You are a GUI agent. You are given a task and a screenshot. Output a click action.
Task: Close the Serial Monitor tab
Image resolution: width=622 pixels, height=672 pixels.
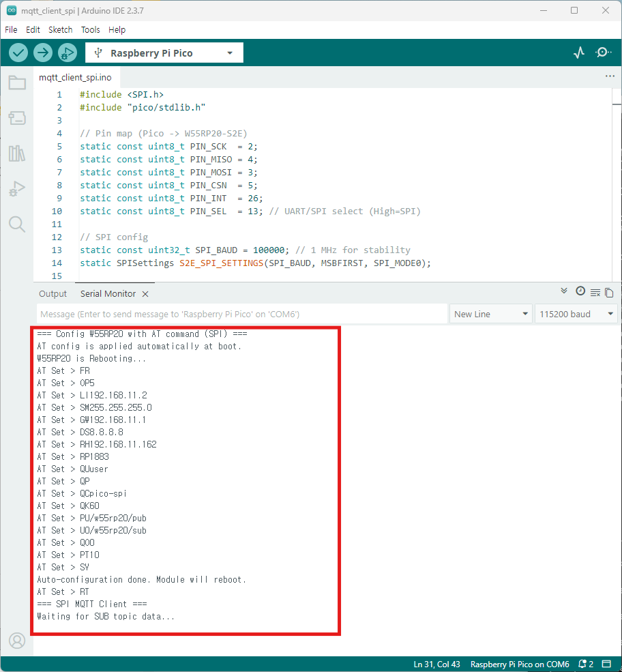[x=145, y=294]
